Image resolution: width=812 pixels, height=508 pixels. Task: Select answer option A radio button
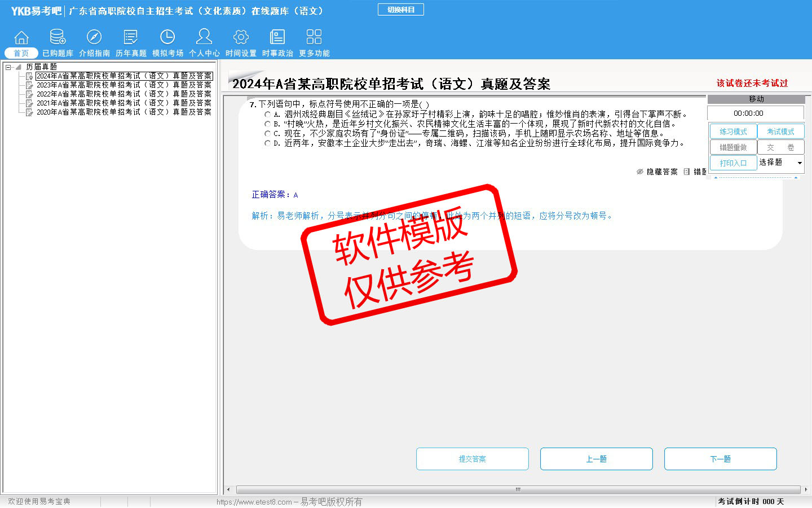click(268, 115)
